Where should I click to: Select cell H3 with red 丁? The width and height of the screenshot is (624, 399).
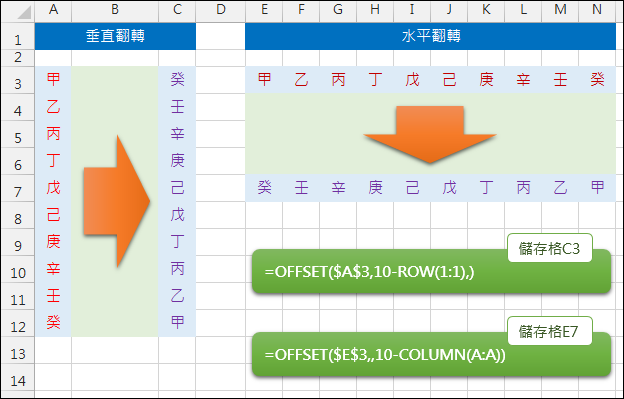click(375, 80)
